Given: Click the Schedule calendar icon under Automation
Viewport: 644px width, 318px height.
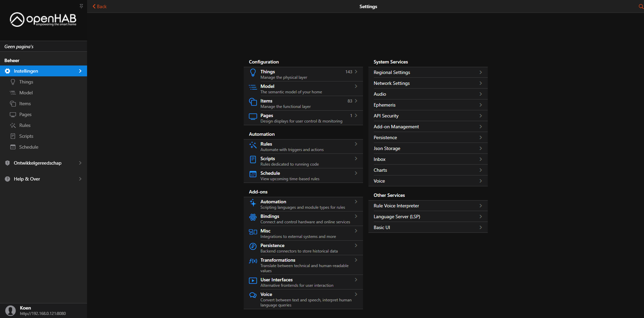Looking at the screenshot, I should (x=253, y=174).
